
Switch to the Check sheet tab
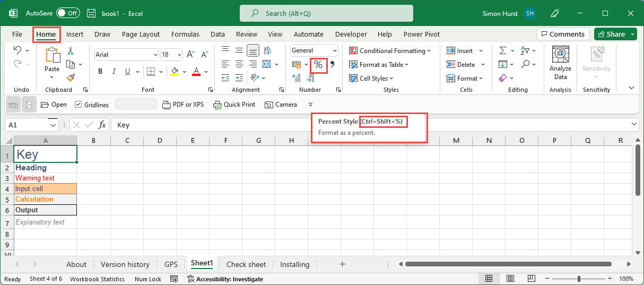click(246, 264)
